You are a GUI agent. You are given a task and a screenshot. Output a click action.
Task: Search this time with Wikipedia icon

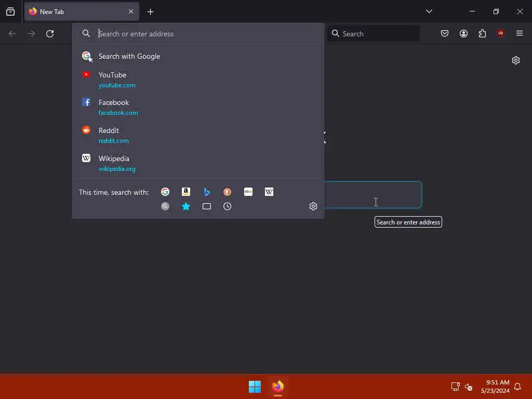(269, 192)
